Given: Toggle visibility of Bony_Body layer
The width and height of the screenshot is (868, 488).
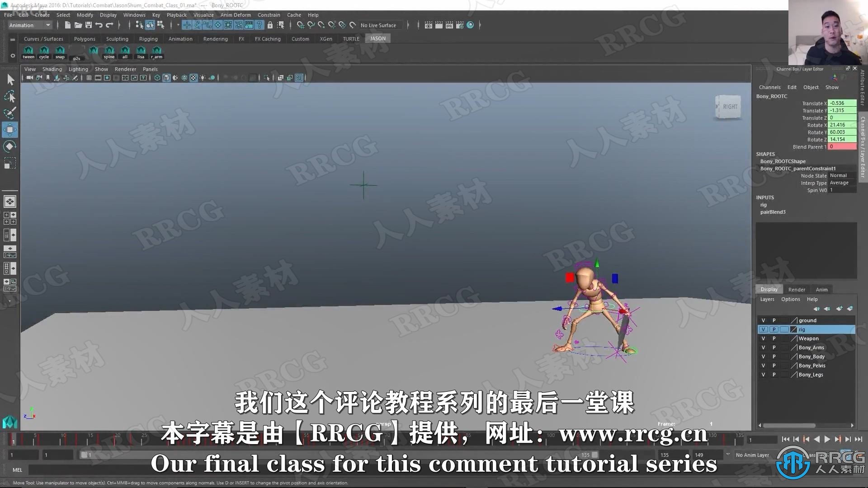Looking at the screenshot, I should (764, 357).
